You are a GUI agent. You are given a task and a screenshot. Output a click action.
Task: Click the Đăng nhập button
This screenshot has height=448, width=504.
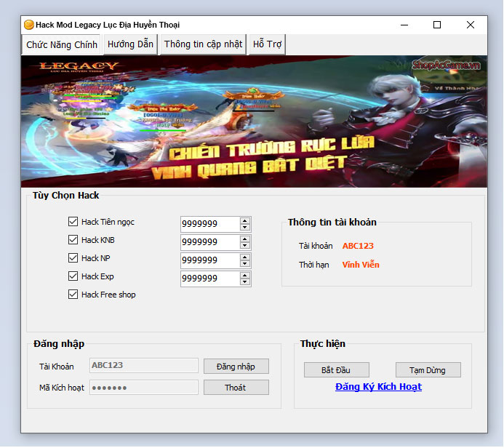pos(236,367)
